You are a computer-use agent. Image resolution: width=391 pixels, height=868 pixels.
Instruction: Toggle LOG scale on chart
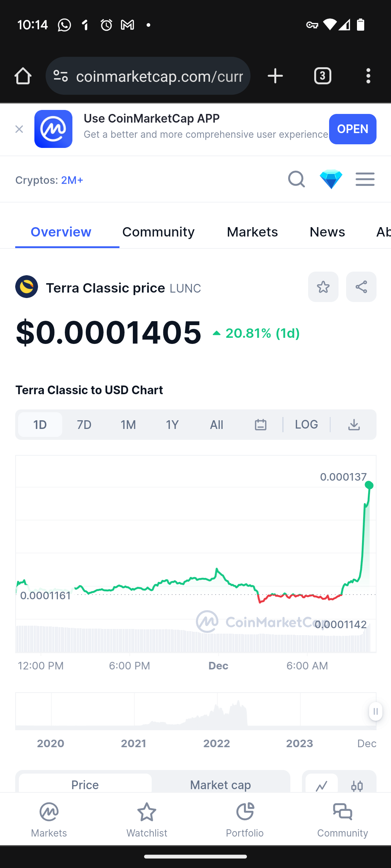coord(306,425)
